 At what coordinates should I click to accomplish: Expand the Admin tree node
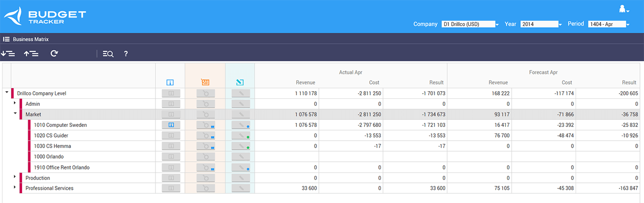click(x=15, y=103)
